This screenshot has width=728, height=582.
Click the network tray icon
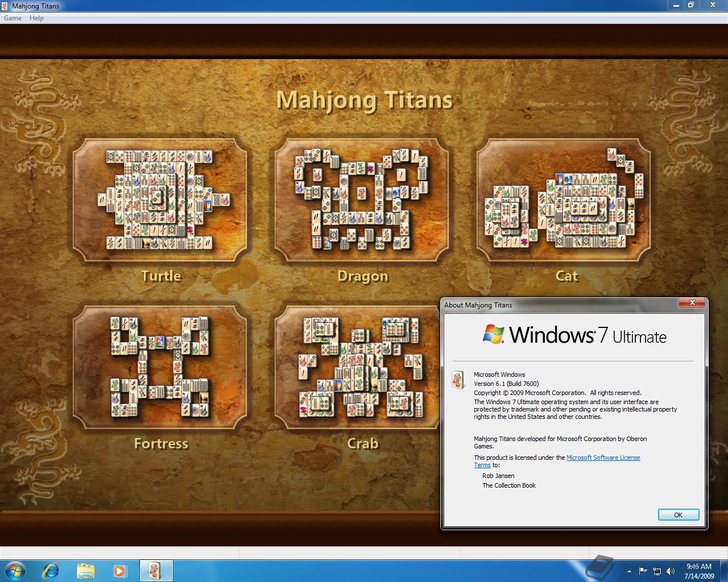point(657,571)
